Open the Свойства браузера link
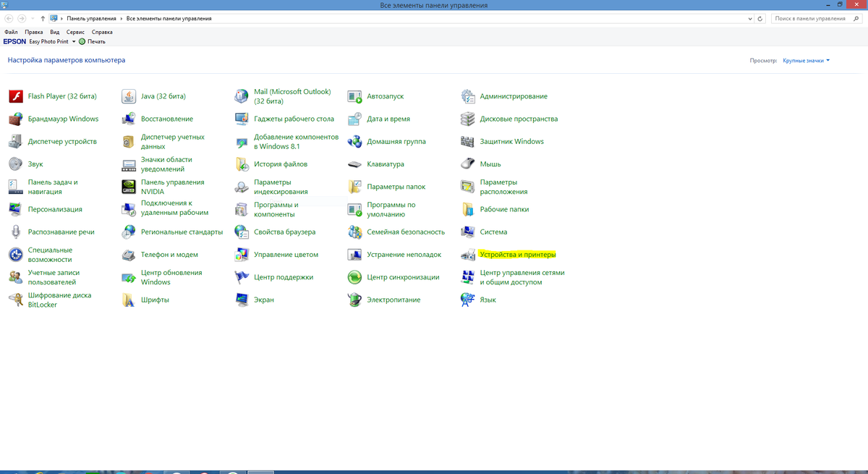This screenshot has width=868, height=474. pos(285,232)
